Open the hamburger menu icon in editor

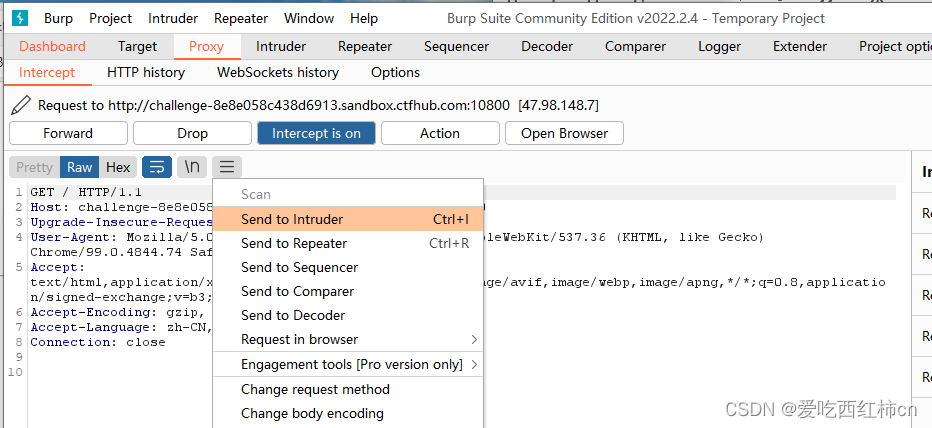[x=227, y=167]
